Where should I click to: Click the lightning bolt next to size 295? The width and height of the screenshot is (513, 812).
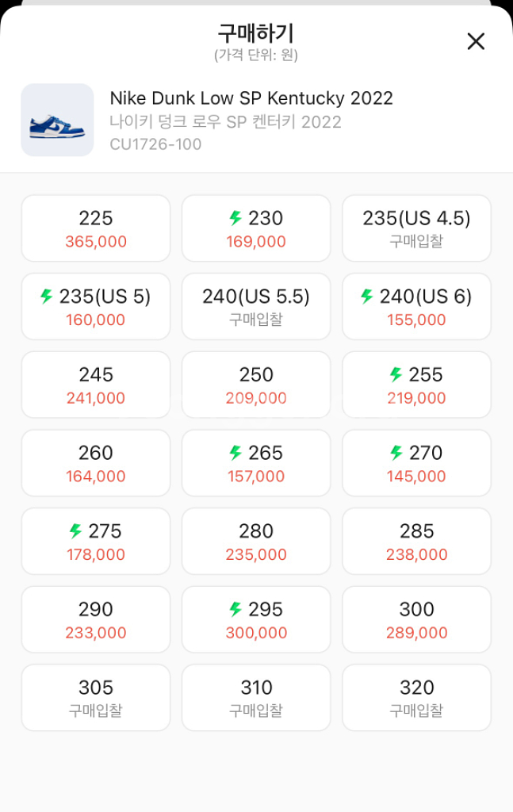235,609
